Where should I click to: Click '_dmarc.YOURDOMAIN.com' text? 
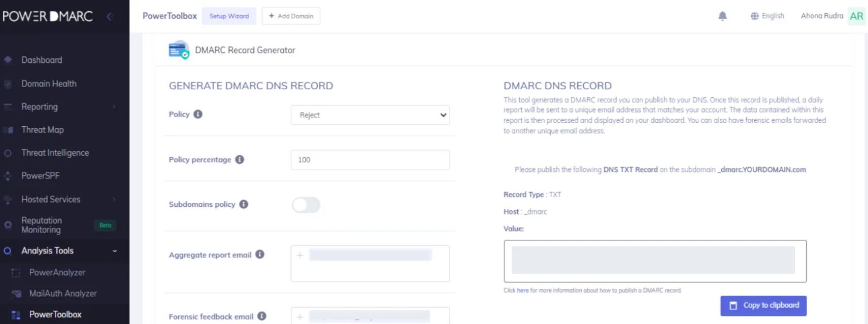(x=761, y=170)
